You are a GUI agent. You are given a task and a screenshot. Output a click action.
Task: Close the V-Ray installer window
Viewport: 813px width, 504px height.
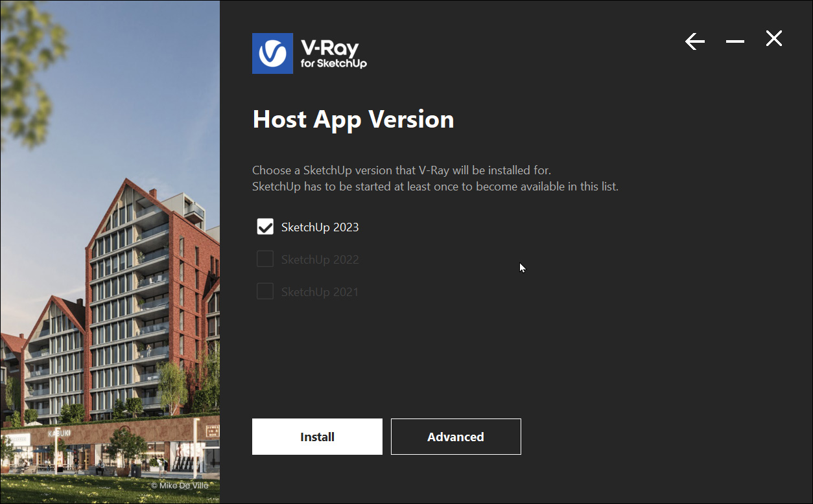click(774, 39)
